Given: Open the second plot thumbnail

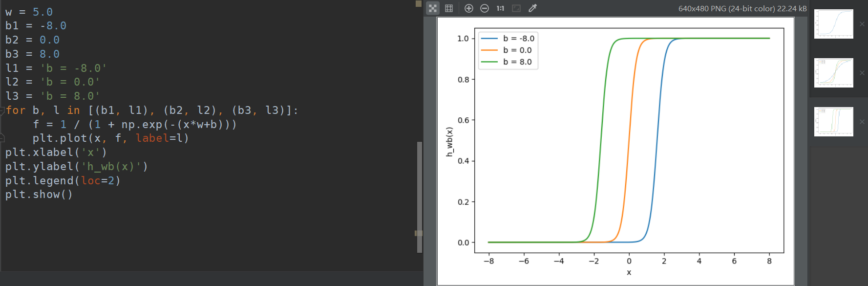Looking at the screenshot, I should (833, 73).
